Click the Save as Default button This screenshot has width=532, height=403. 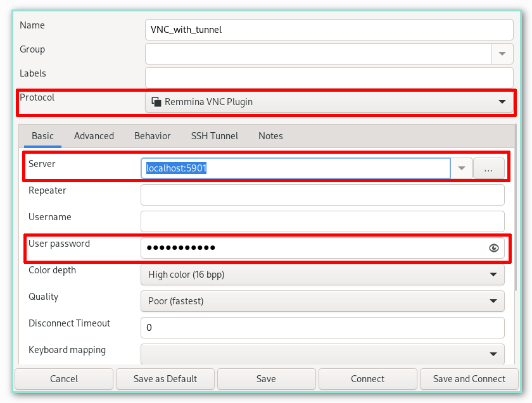(165, 379)
